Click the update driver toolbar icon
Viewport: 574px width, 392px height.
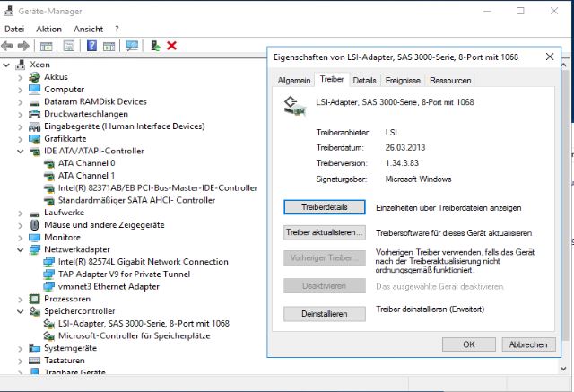(x=155, y=46)
